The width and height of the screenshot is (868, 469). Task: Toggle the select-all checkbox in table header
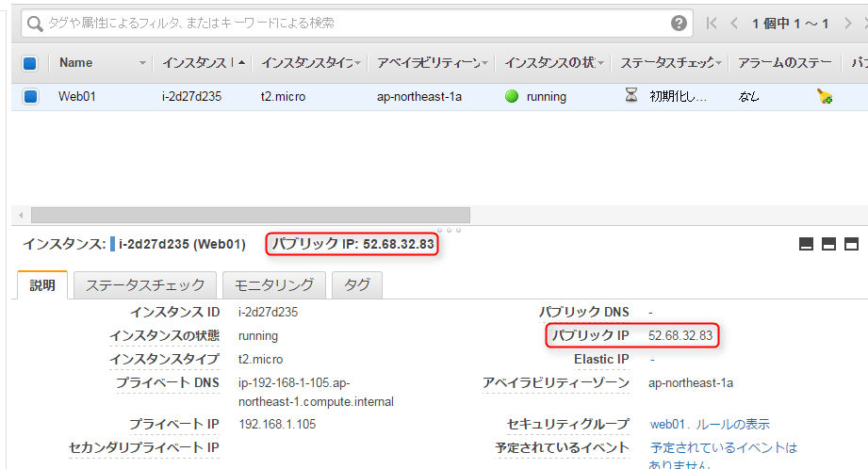30,63
